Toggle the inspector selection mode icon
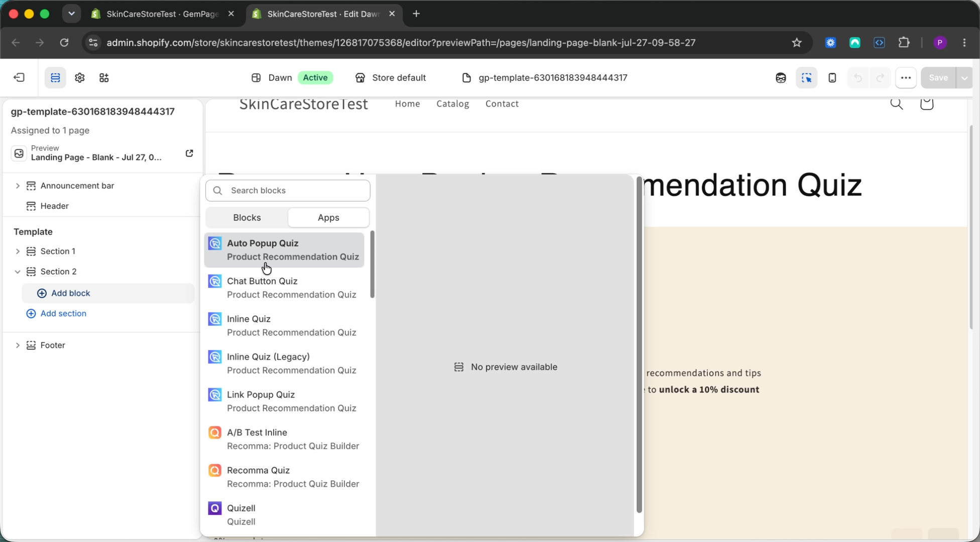980x542 pixels. click(807, 78)
